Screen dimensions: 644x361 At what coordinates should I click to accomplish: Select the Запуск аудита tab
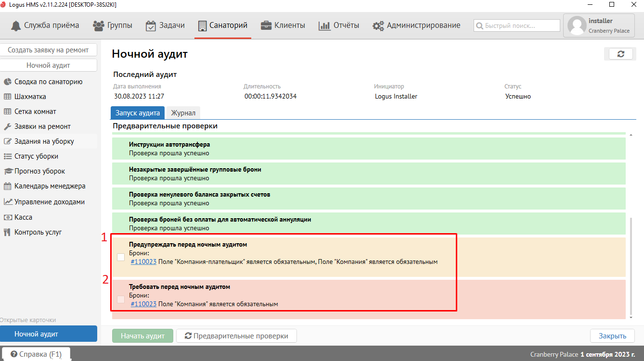click(x=138, y=113)
